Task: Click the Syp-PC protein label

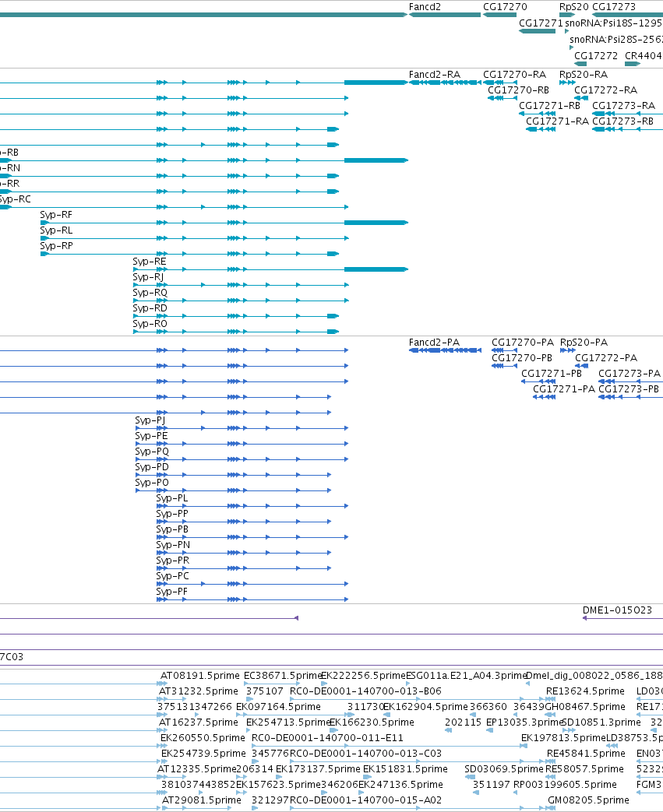Action: (x=173, y=576)
